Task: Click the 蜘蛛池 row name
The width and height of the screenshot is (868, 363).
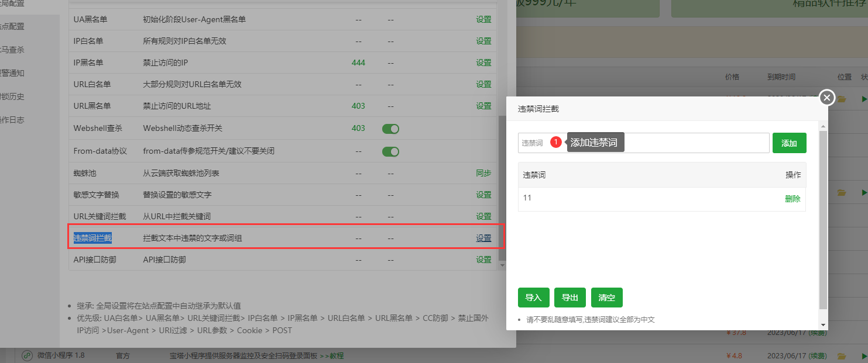Action: point(85,173)
